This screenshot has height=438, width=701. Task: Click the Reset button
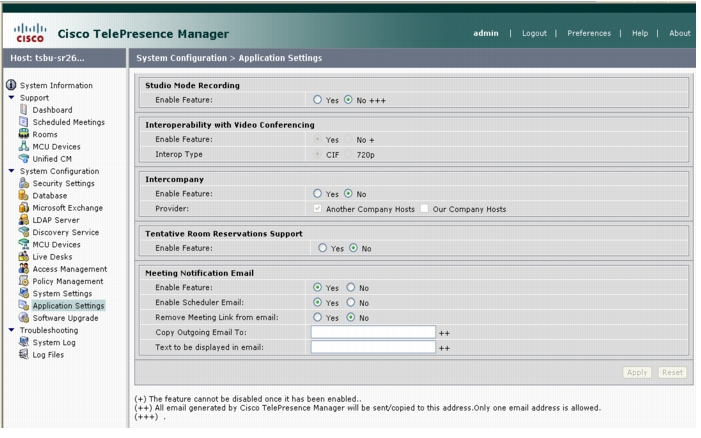(x=672, y=372)
